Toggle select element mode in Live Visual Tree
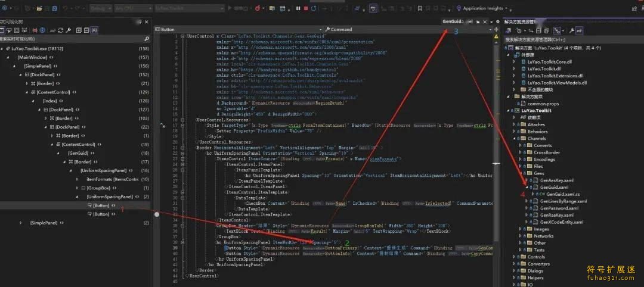 point(8,30)
